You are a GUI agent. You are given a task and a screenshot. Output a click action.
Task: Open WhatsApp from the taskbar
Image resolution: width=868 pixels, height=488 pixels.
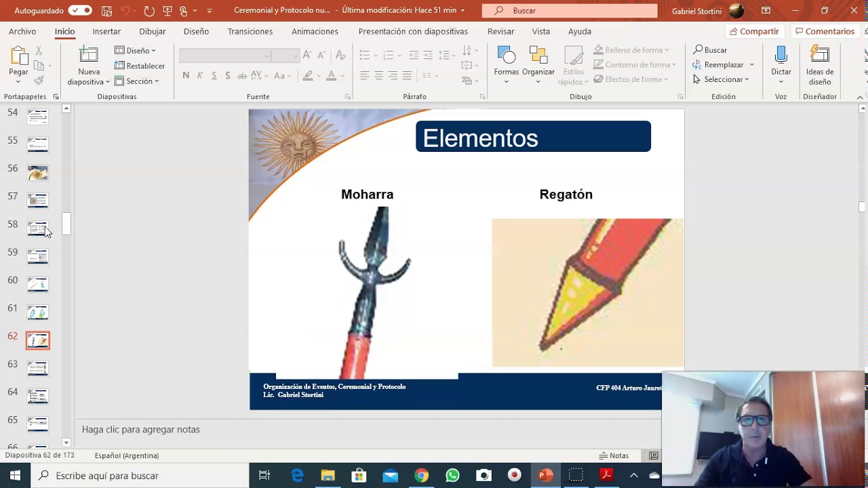(452, 476)
